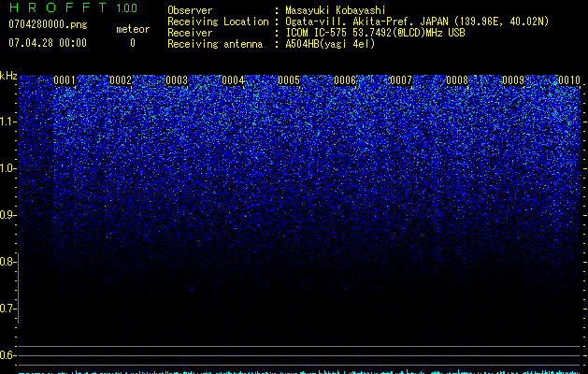Viewport: 588px width, 374px height.
Task: Click the time marker 0004
Action: point(233,80)
